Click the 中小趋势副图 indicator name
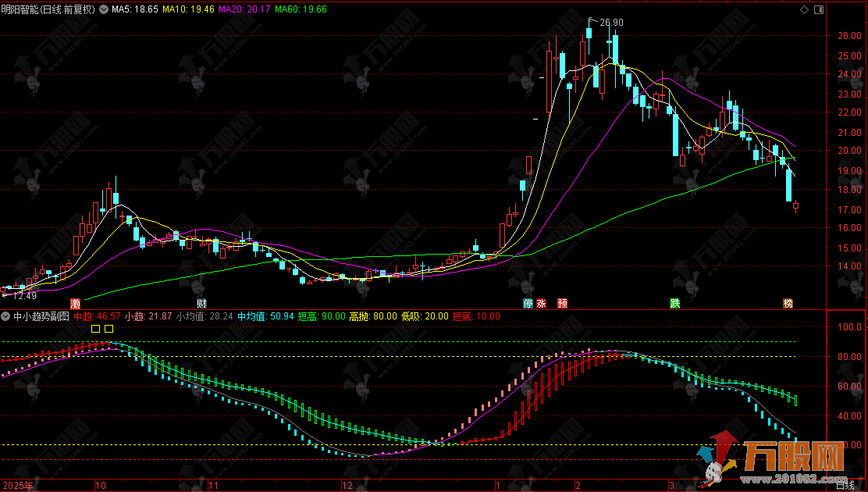This screenshot has width=868, height=492. (x=41, y=316)
